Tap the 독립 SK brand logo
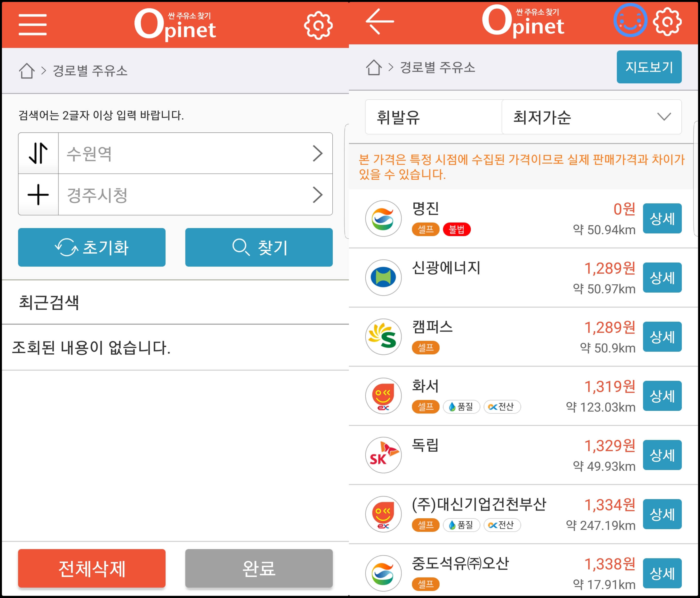Image resolution: width=700 pixels, height=598 pixels. [383, 455]
